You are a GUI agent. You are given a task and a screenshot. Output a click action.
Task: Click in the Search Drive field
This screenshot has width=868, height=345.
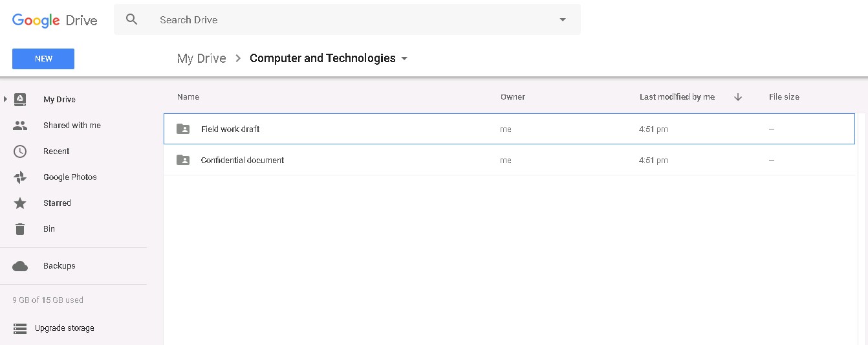click(354, 20)
